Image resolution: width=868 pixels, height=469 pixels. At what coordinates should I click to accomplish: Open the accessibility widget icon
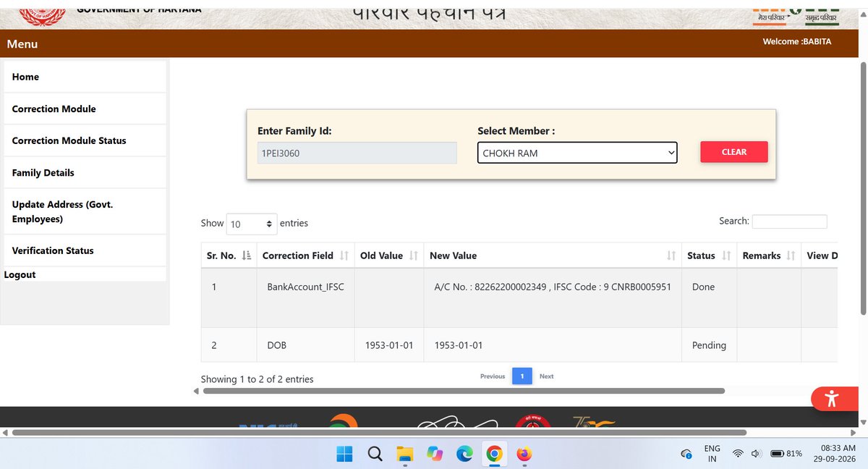tap(832, 398)
